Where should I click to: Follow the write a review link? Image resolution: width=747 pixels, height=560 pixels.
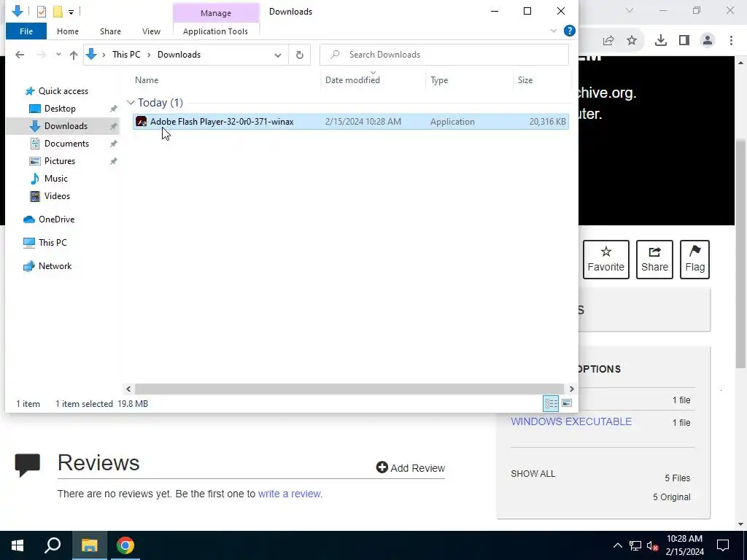(289, 494)
